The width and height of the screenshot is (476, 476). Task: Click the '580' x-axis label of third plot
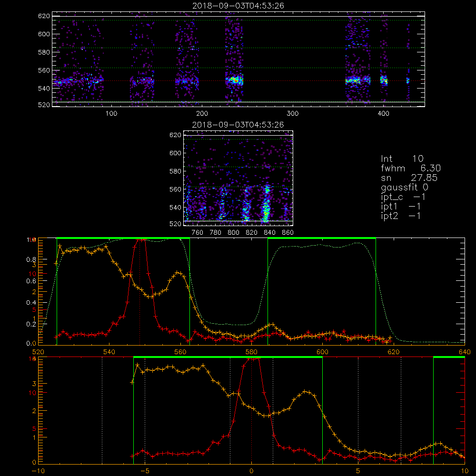click(x=251, y=352)
